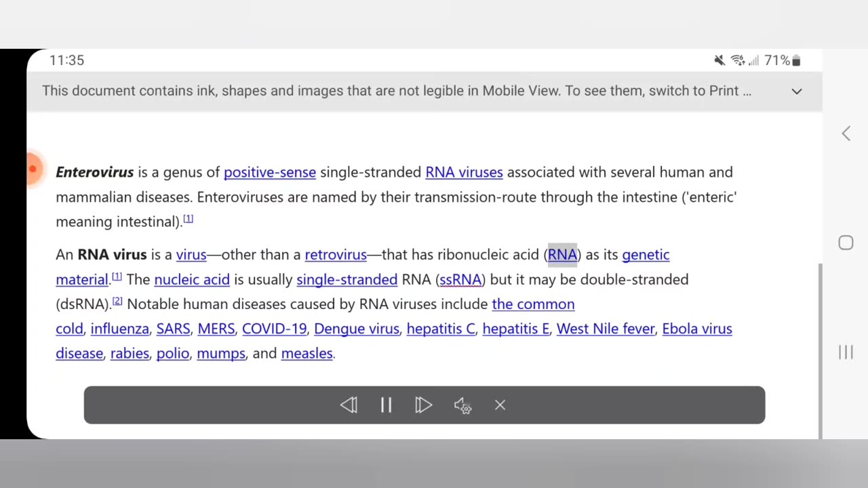
Task: Go to previous paragraph in read aloud bar
Action: (x=349, y=405)
